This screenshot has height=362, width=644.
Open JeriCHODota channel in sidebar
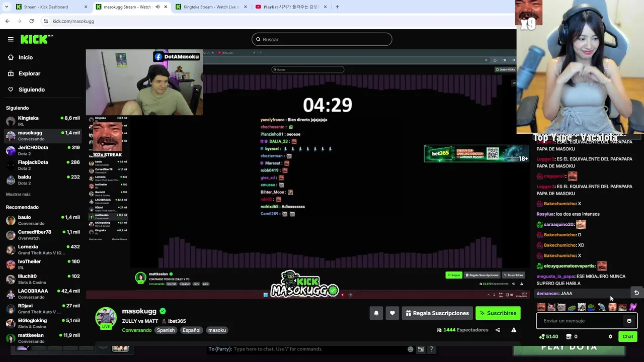42,150
